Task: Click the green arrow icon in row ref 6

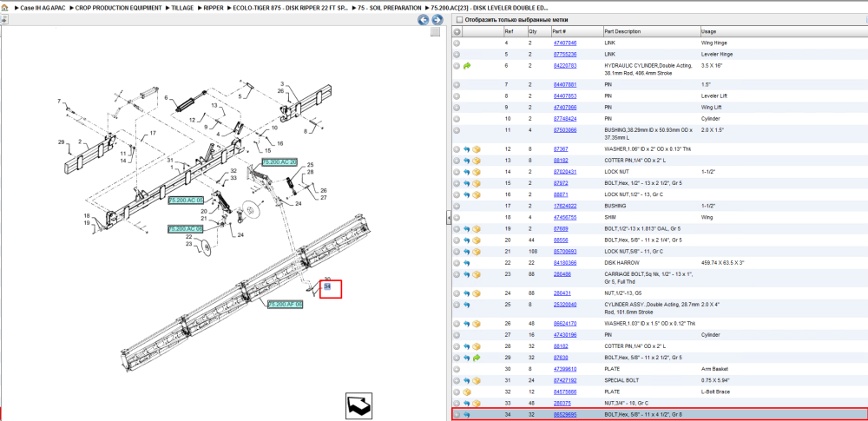Action: coord(467,65)
